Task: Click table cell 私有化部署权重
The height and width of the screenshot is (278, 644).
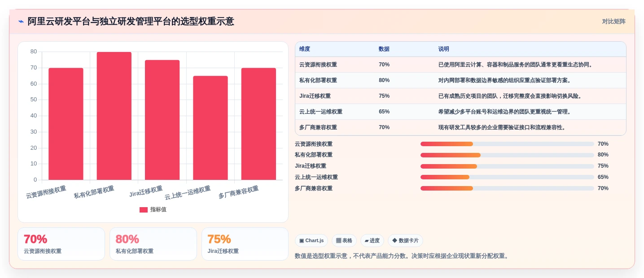Action: pos(318,80)
